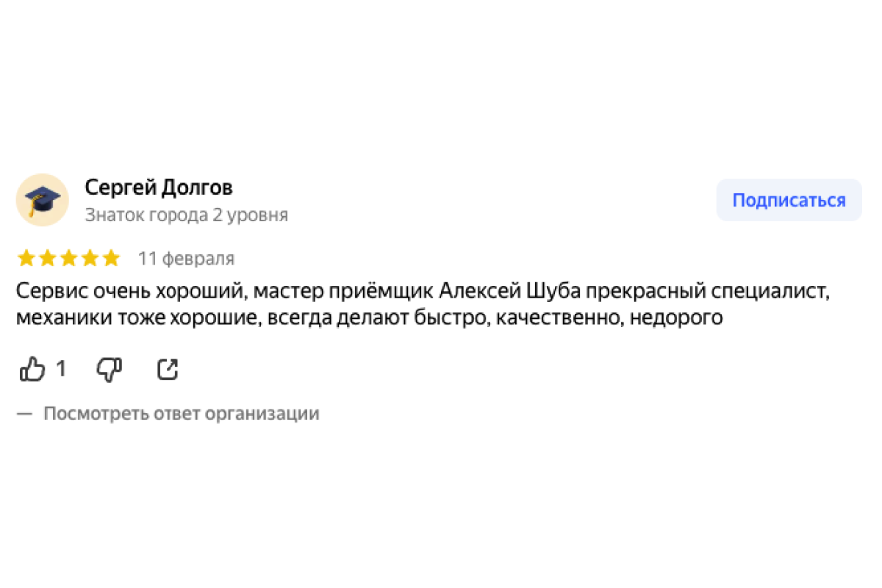The width and height of the screenshot is (882, 588).
Task: Click the fifth rating star
Action: tap(111, 258)
